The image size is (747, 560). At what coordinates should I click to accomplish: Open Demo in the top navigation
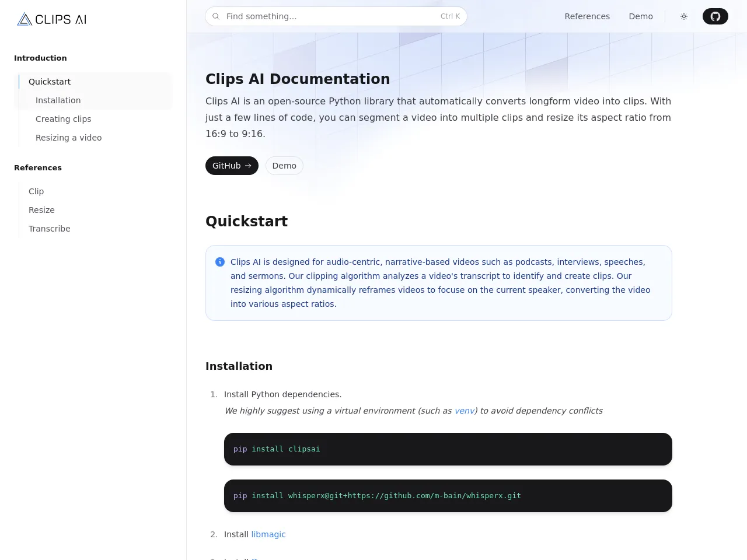tap(641, 16)
